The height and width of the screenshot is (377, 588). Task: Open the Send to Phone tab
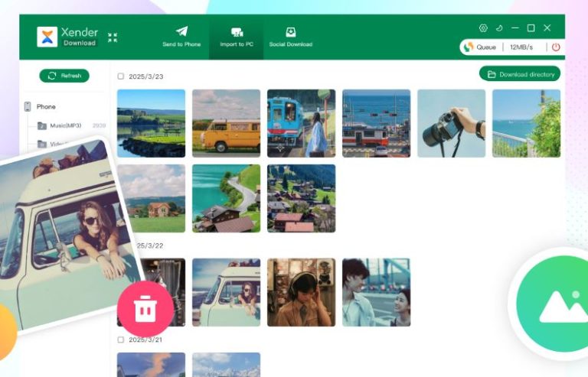(181, 37)
